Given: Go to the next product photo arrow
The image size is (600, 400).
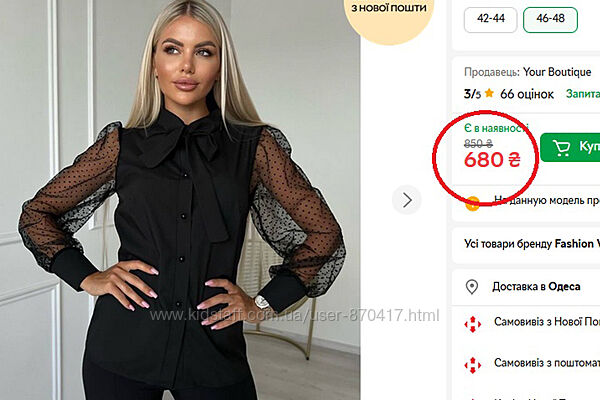Looking at the screenshot, I should [407, 200].
